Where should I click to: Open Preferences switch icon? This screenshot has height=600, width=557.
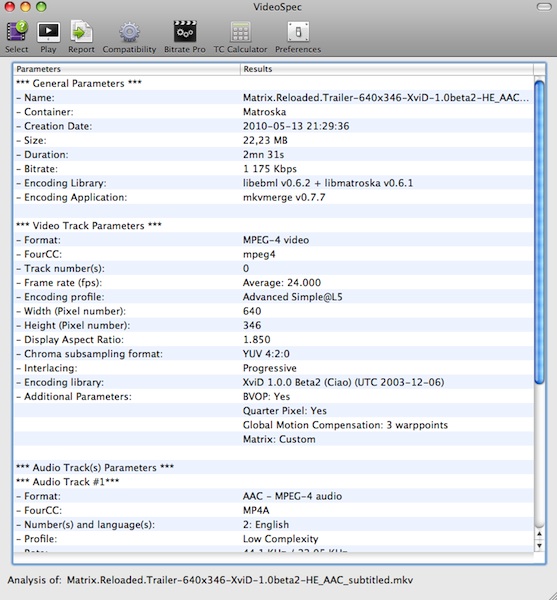click(298, 31)
